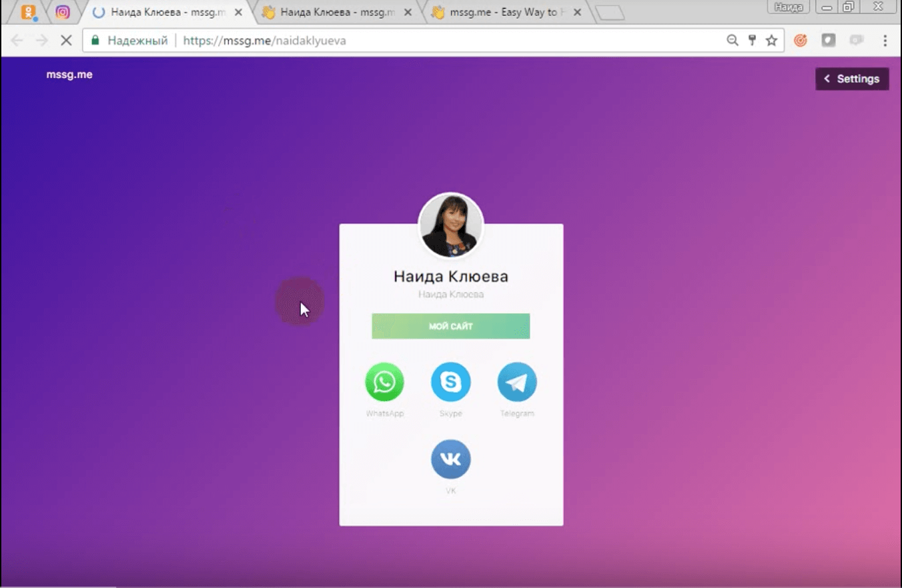The width and height of the screenshot is (902, 588).
Task: Stop loading the page with X button
Action: (66, 41)
